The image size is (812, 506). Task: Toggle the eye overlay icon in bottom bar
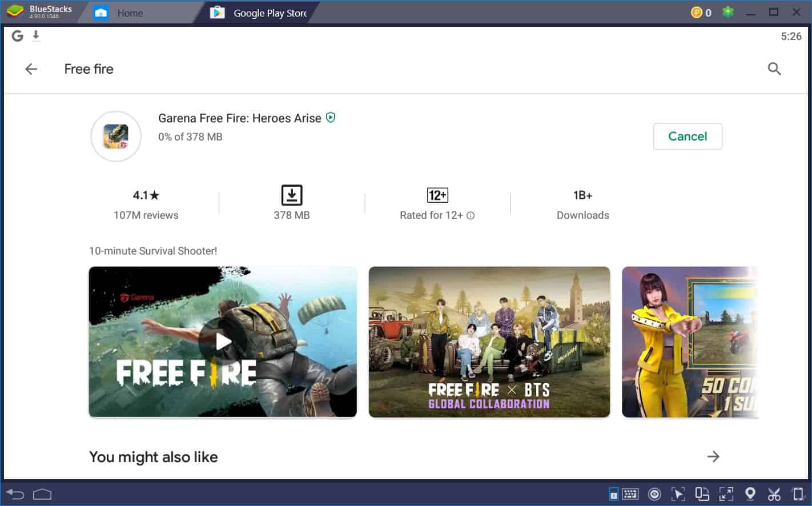pyautogui.click(x=654, y=494)
